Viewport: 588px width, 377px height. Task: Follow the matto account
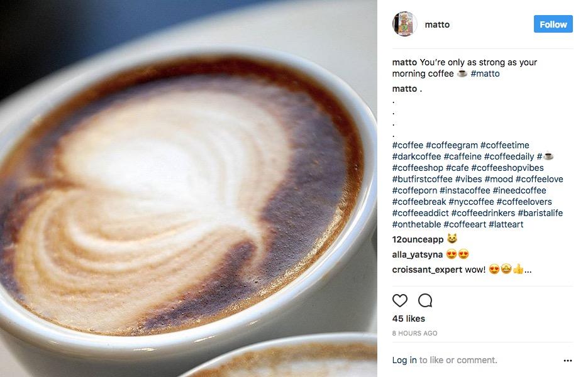pos(553,25)
